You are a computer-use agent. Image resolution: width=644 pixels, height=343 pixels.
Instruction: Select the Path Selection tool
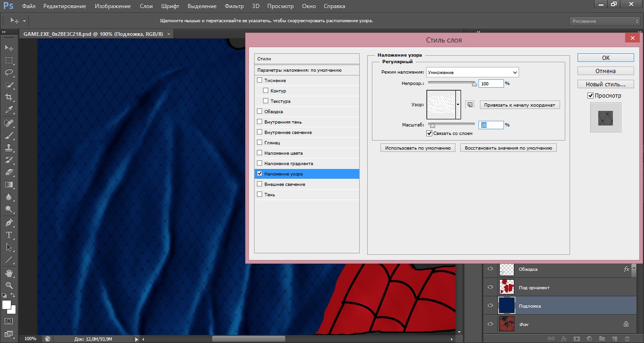click(9, 247)
